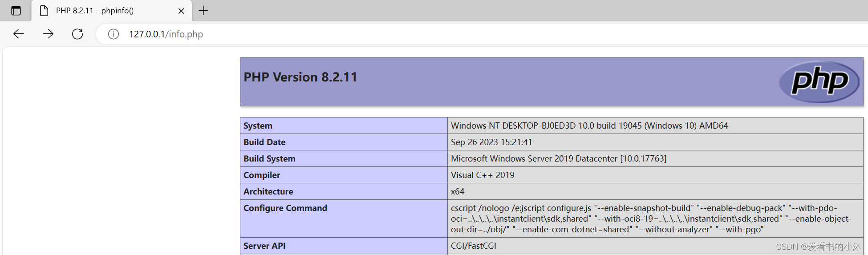868x255 pixels.
Task: Open a new browser tab
Action: click(x=203, y=11)
